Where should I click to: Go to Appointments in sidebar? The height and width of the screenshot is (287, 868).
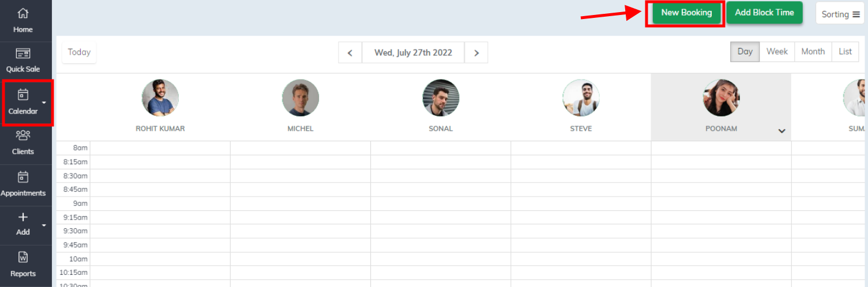tap(23, 177)
